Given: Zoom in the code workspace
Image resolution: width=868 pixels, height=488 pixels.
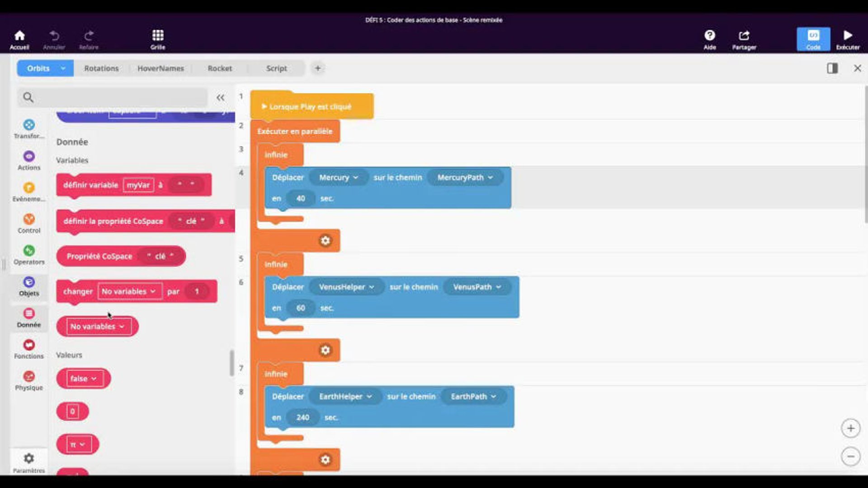Looking at the screenshot, I should pos(850,428).
